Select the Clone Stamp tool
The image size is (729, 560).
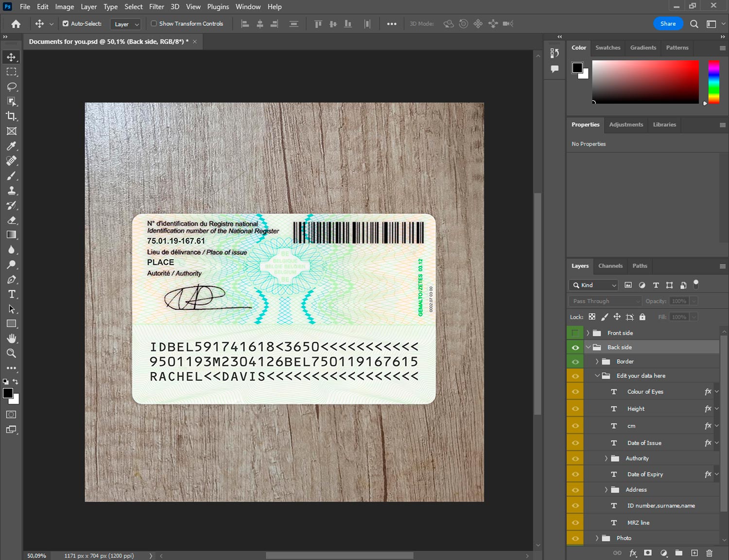pos(12,191)
